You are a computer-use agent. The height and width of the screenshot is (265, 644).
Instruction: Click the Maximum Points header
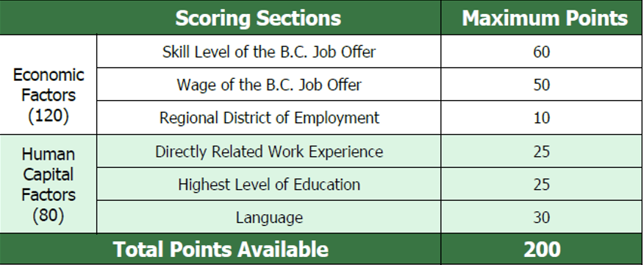pos(545,18)
